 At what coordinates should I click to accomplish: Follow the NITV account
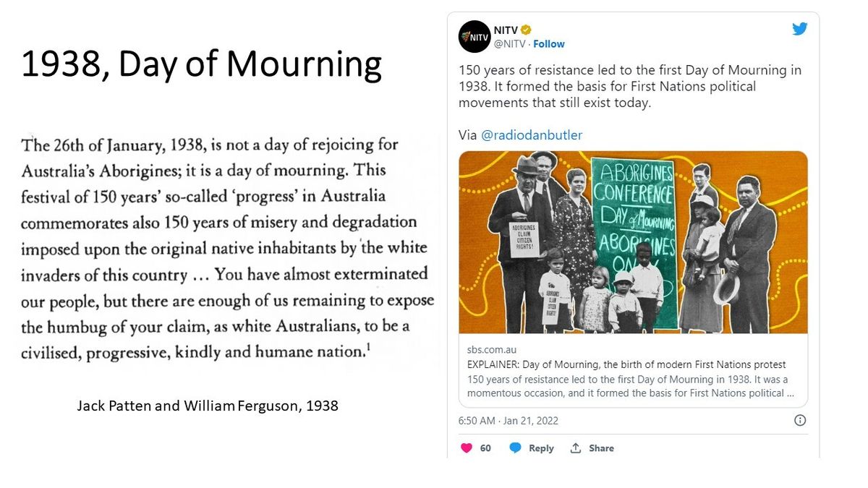549,44
